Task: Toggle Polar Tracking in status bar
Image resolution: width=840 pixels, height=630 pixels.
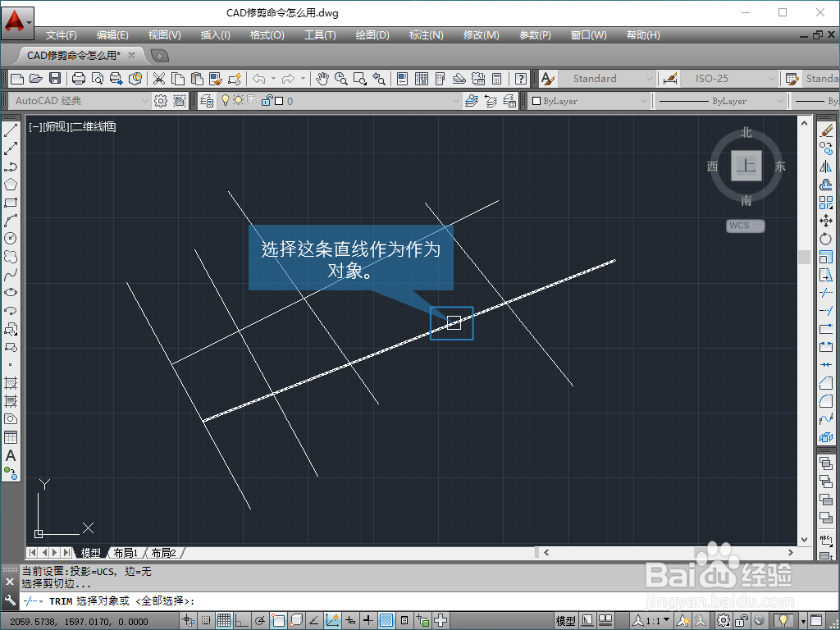Action: pos(260,621)
